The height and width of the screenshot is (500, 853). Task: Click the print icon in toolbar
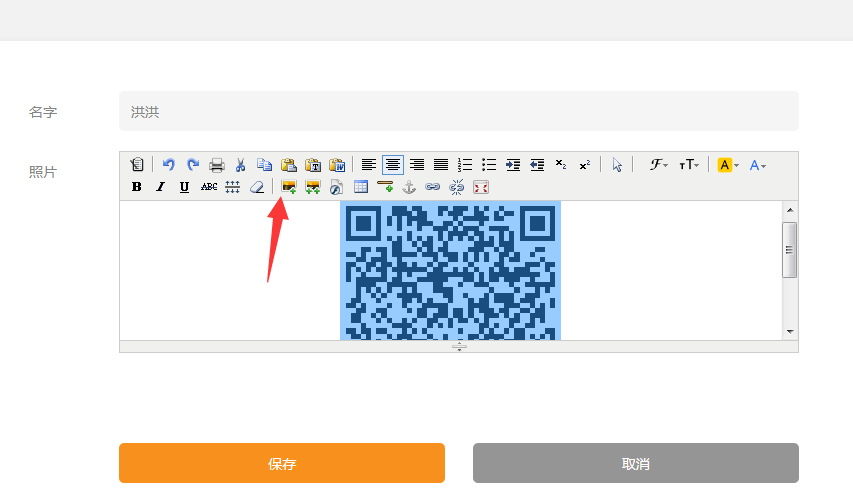click(x=217, y=165)
